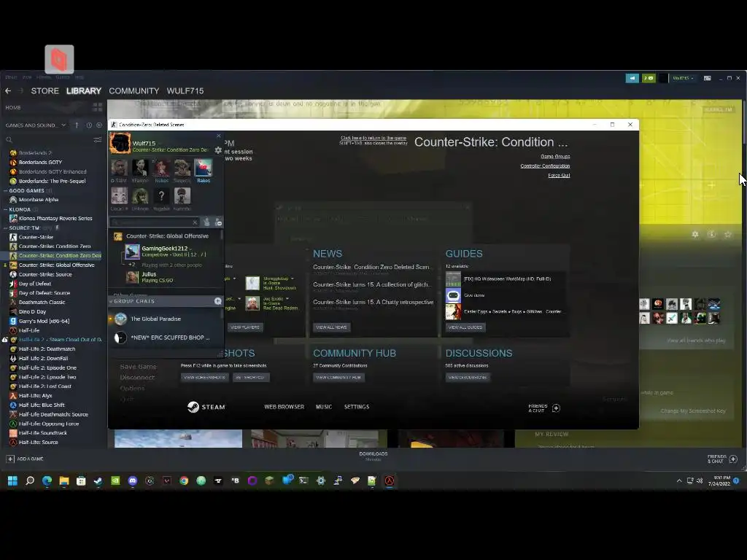Viewport: 747px width, 560px height.
Task: Click VIEW PLAYERS button
Action: [x=245, y=327]
